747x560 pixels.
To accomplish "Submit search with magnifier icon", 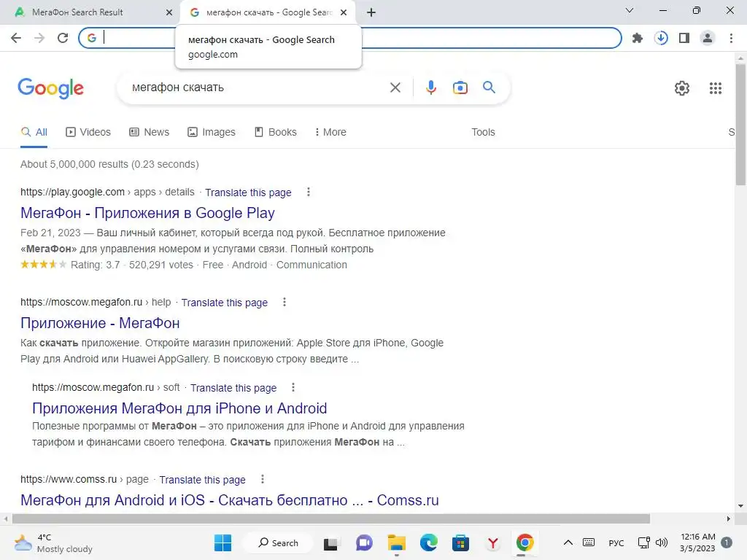I will pos(489,87).
